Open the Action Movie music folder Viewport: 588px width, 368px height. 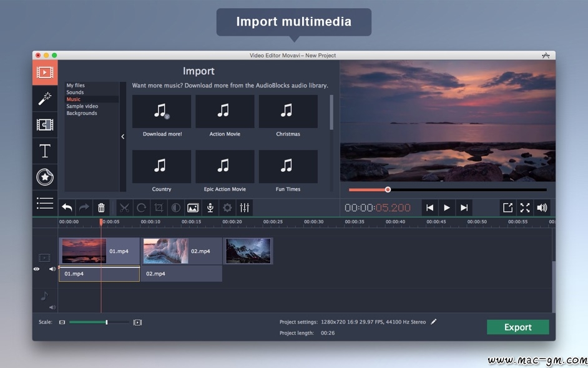[225, 112]
